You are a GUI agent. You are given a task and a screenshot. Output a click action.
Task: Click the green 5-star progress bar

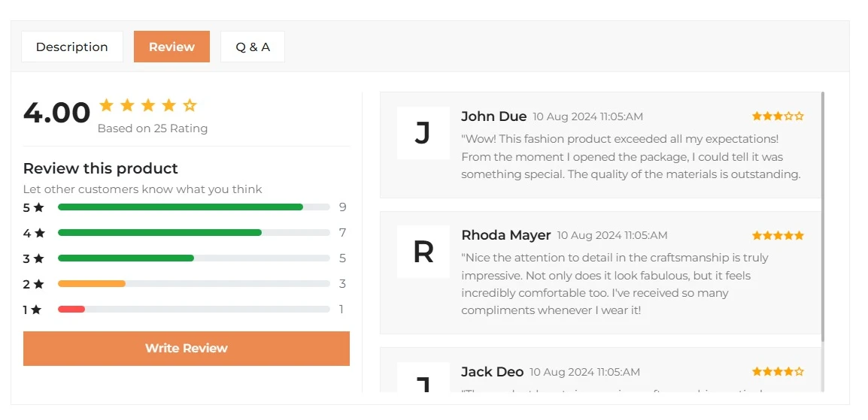click(x=181, y=207)
